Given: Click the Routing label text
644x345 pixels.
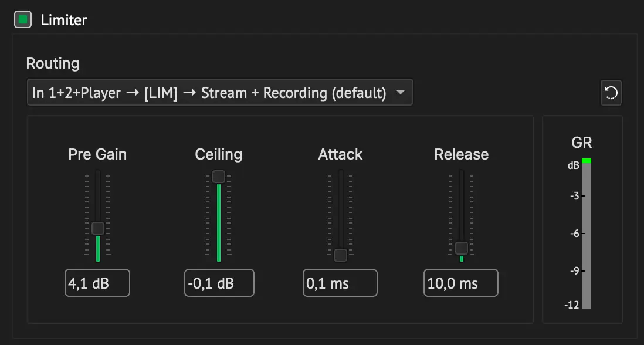Looking at the screenshot, I should (53, 63).
